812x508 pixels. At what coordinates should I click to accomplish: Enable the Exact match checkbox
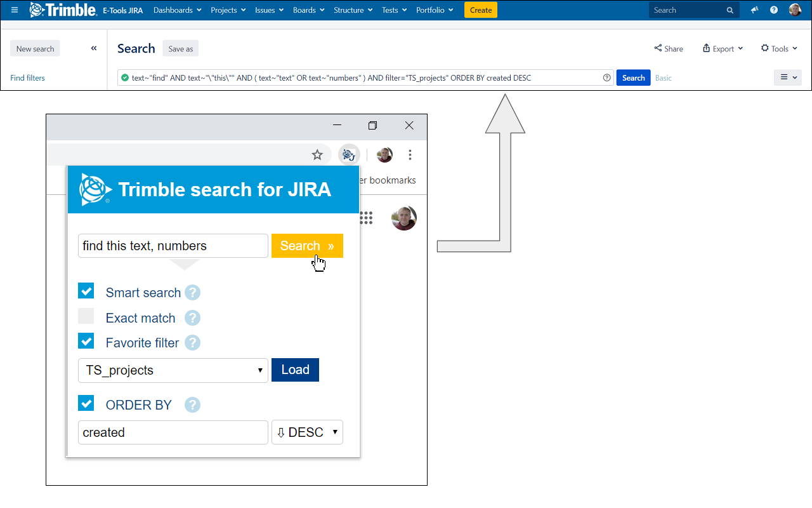pyautogui.click(x=86, y=316)
